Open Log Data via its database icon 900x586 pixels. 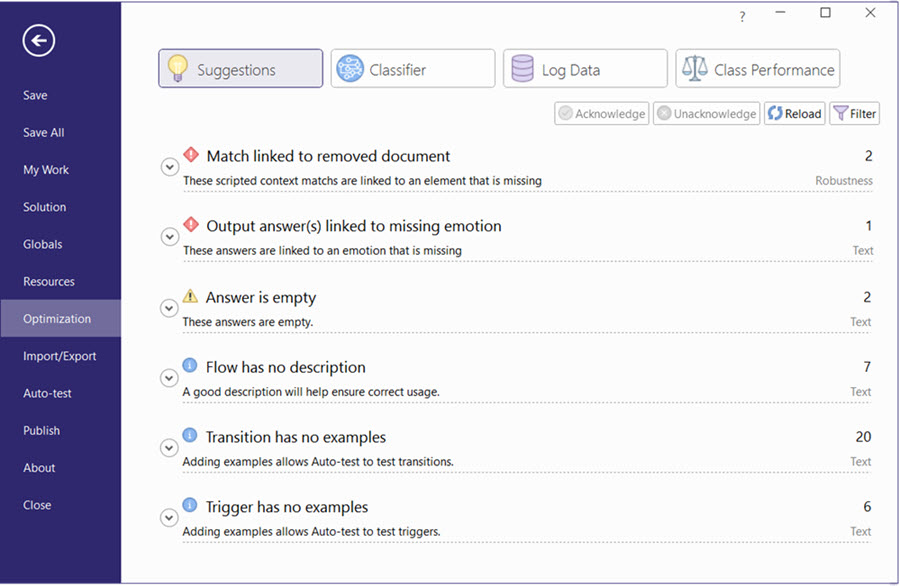(x=522, y=68)
